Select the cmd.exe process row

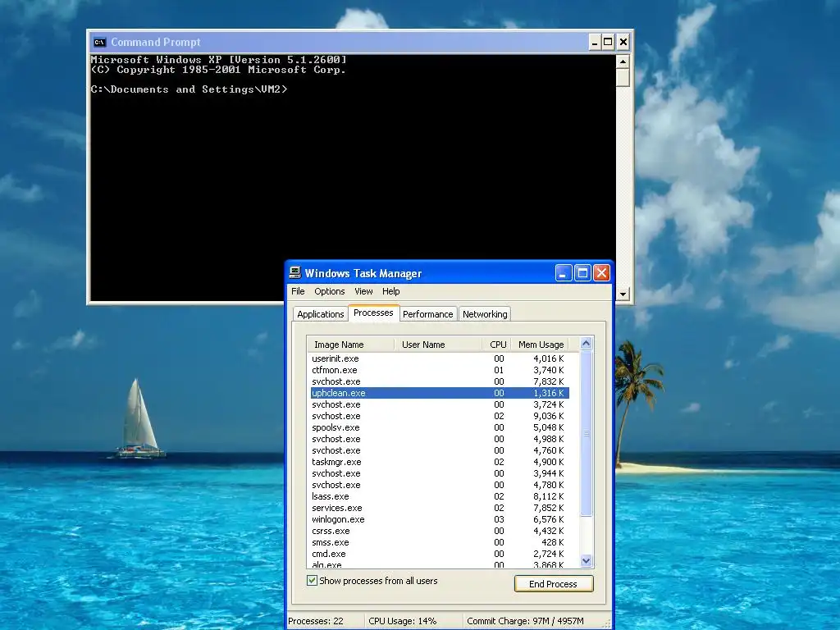coord(440,554)
